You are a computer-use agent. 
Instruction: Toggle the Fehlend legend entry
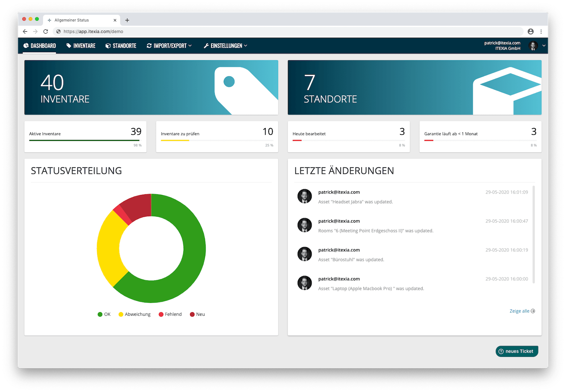tap(170, 314)
